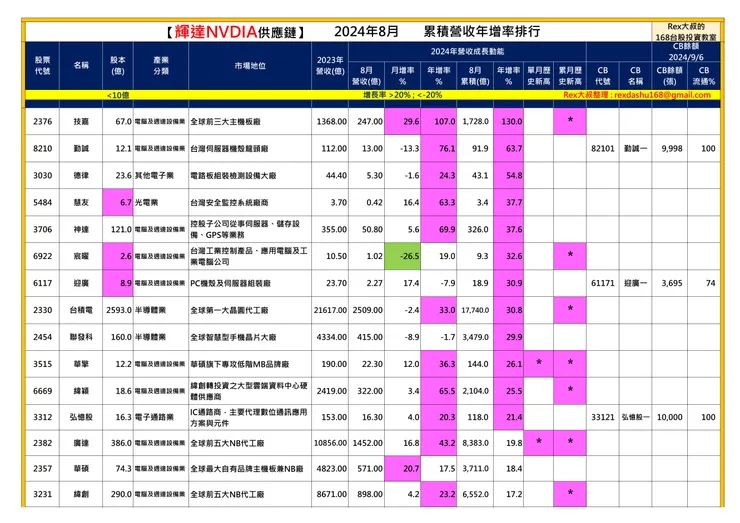Select the highlighted 2.6 capital cell
740x523 pixels.
118,256
